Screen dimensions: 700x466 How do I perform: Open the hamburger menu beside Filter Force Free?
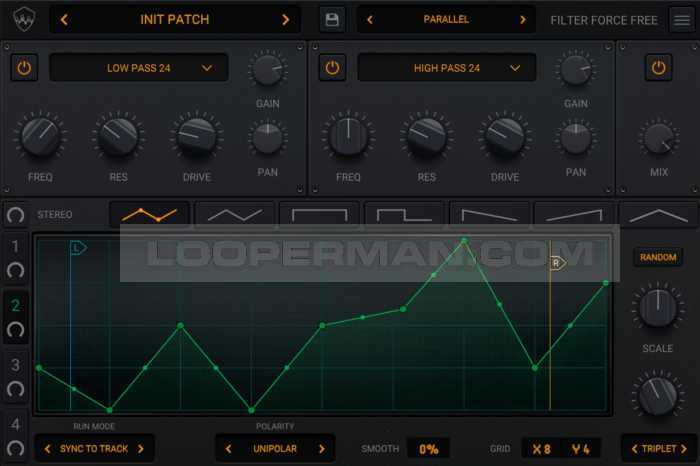681,19
